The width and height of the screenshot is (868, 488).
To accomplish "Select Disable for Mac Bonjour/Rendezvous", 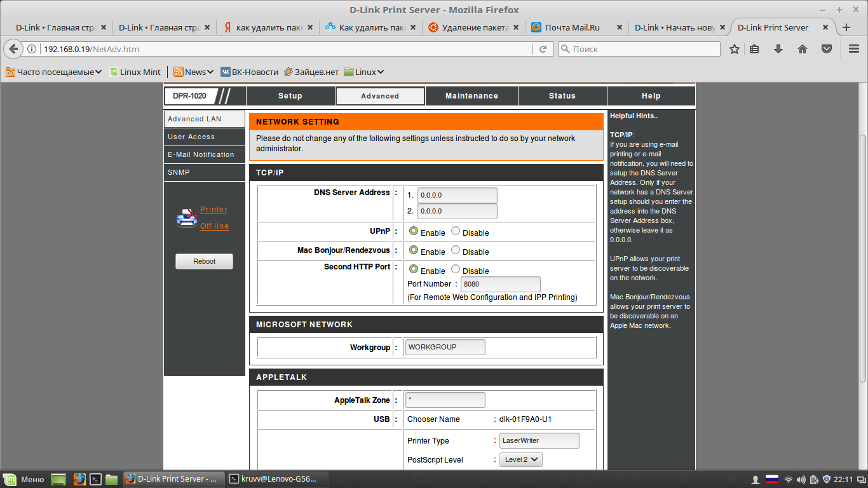I will coord(456,250).
